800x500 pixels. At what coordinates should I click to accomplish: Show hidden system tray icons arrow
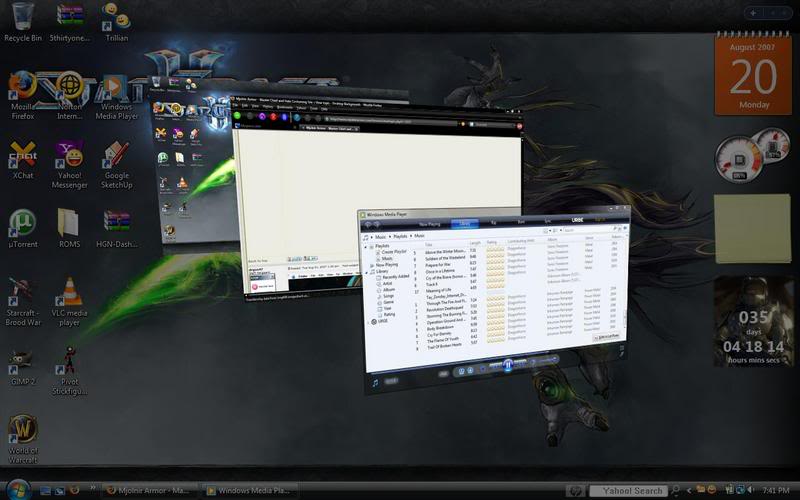(688, 490)
